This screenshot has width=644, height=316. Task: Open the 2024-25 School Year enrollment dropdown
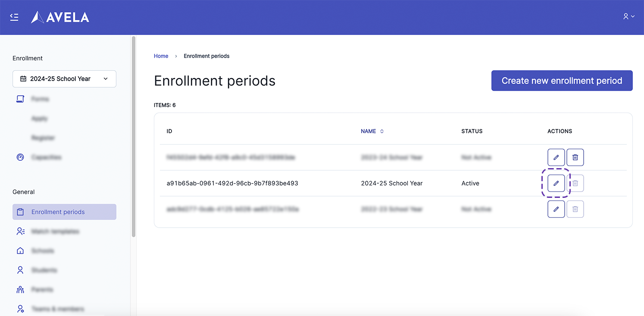(64, 79)
